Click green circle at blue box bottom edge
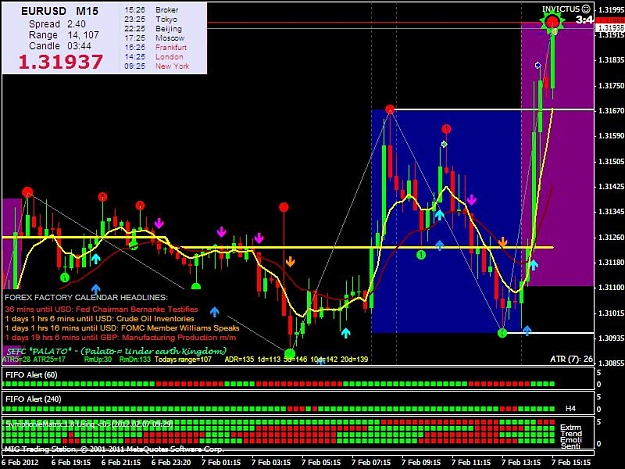625x469 pixels. point(502,333)
